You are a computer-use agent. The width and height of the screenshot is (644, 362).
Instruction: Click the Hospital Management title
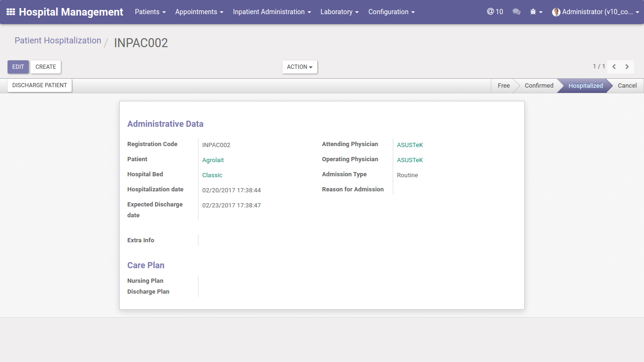tap(71, 12)
